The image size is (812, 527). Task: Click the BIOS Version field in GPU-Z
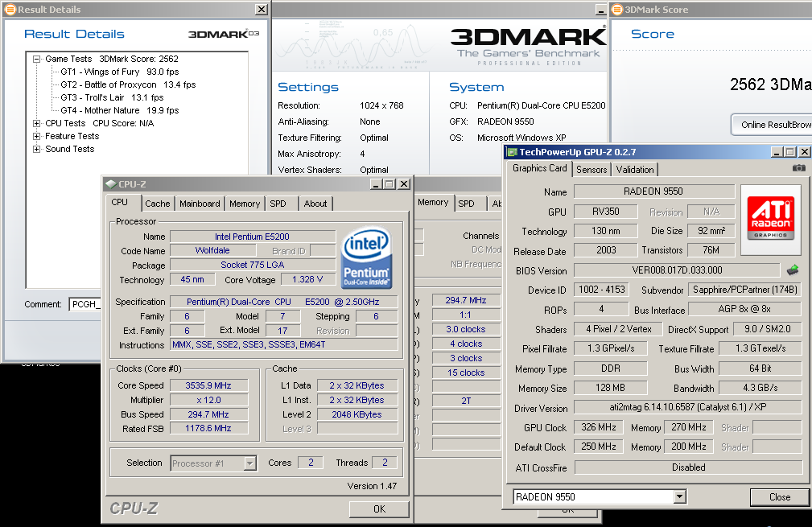(x=677, y=270)
